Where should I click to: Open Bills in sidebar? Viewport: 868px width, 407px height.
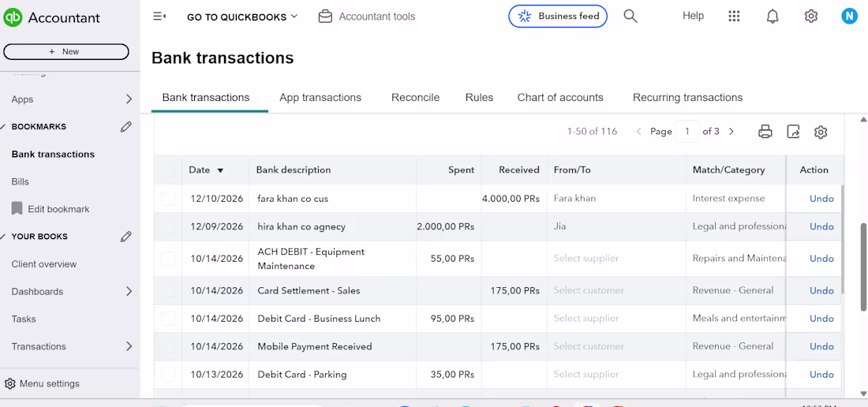pyautogui.click(x=20, y=181)
